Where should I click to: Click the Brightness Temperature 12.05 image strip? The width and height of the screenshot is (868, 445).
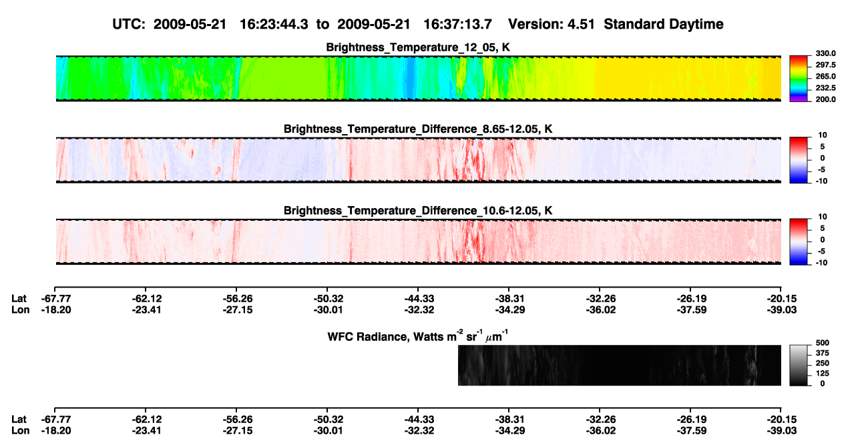coord(418,79)
